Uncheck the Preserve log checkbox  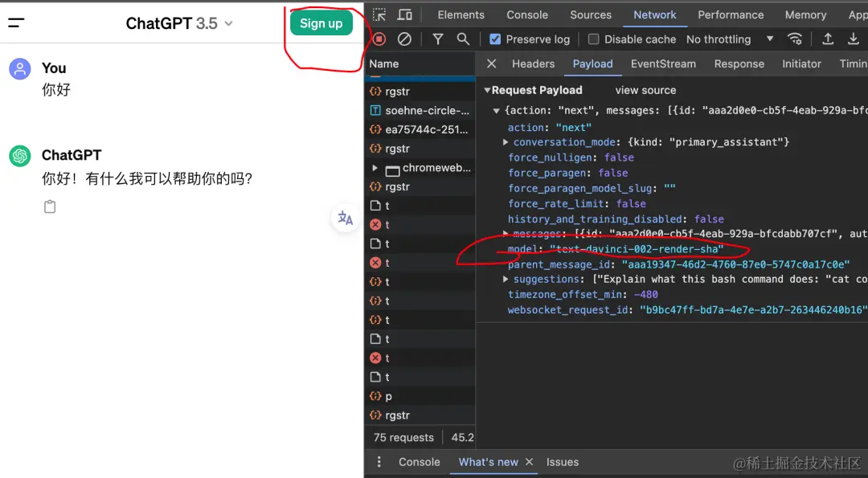495,39
